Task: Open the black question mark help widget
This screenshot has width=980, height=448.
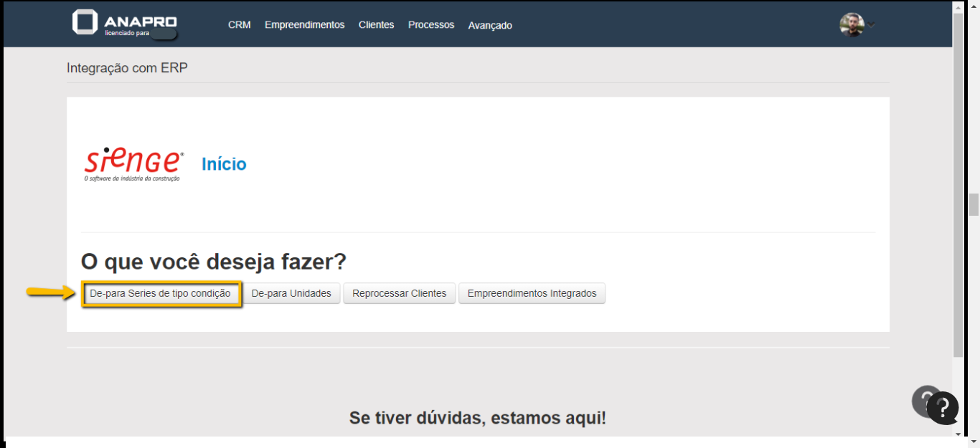Action: [943, 408]
